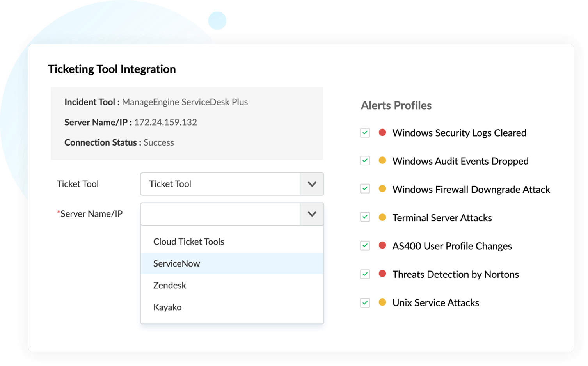588x366 pixels.
Task: Click yellow severity indicator for Unix Service Attacks
Action: (382, 302)
